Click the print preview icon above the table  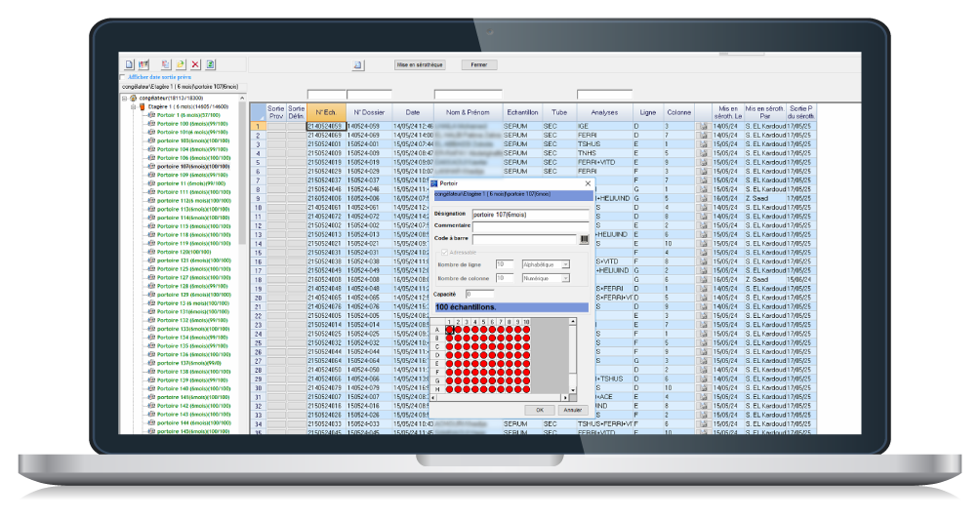(x=358, y=65)
